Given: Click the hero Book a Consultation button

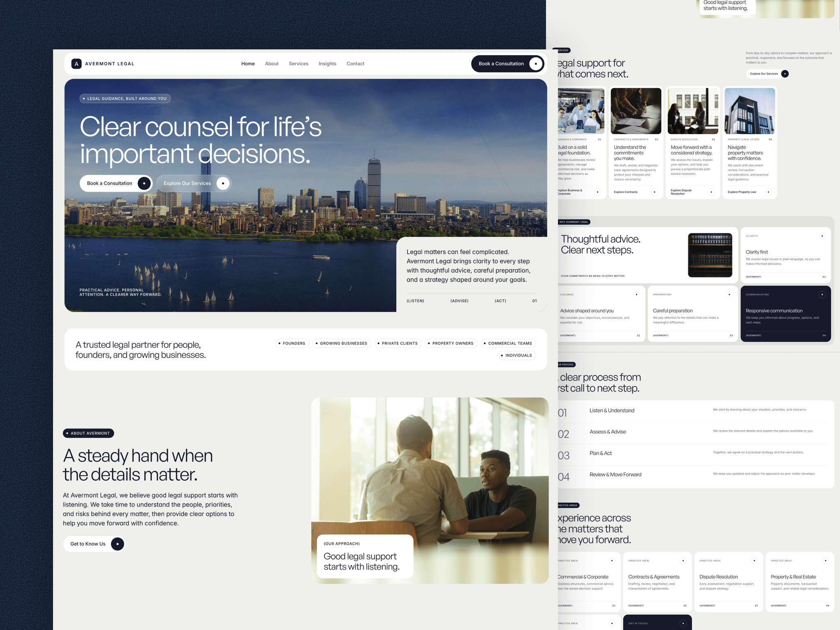Looking at the screenshot, I should pos(116,183).
